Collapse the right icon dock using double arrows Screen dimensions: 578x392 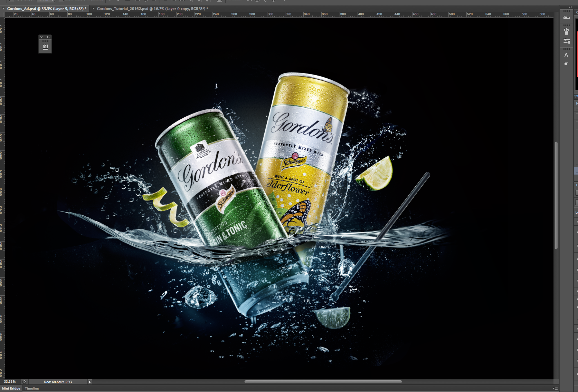(570, 7)
